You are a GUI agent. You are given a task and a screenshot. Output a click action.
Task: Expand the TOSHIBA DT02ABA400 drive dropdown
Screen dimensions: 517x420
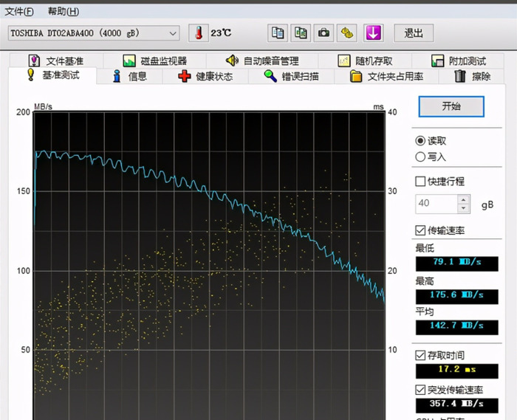(173, 33)
